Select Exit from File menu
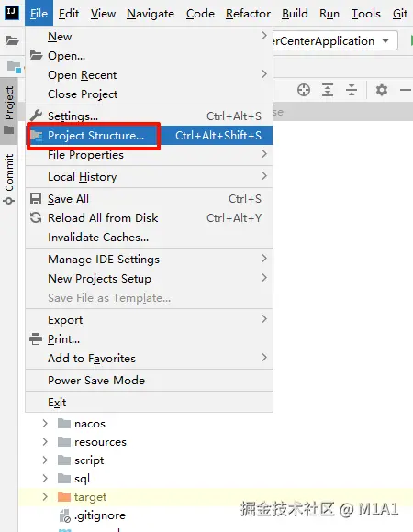The width and height of the screenshot is (413, 532). (x=149, y=403)
